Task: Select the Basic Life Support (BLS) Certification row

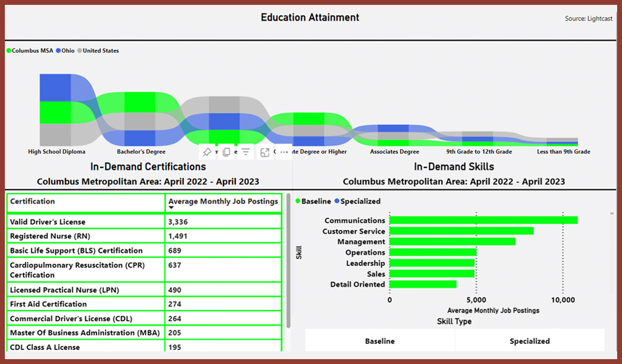Action: (x=144, y=251)
